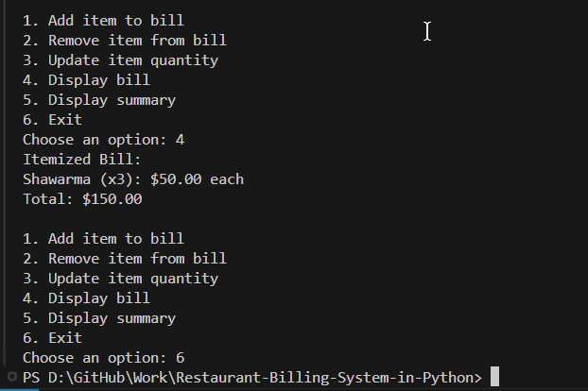The image size is (588, 391).
Task: Click second '1. Add item to bill' line
Action: point(103,239)
